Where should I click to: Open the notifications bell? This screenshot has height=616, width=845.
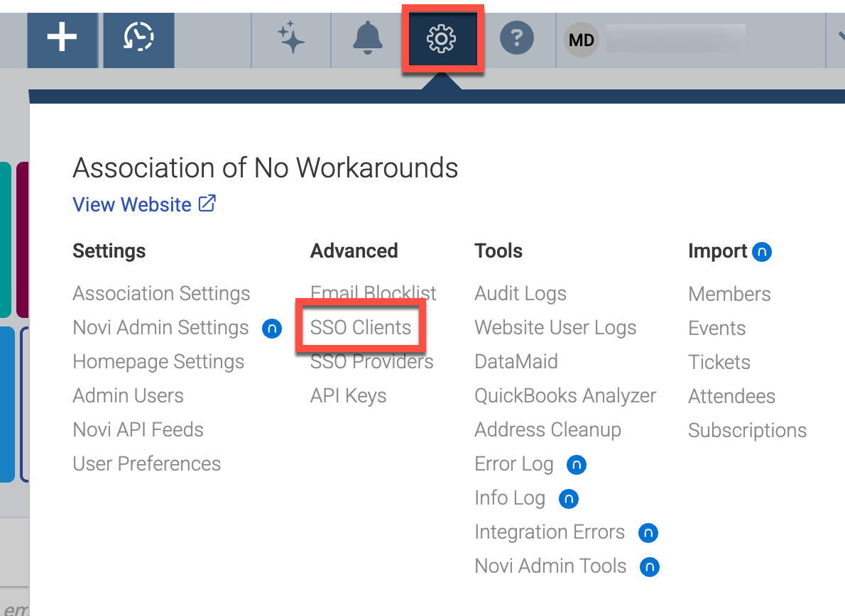(x=368, y=38)
